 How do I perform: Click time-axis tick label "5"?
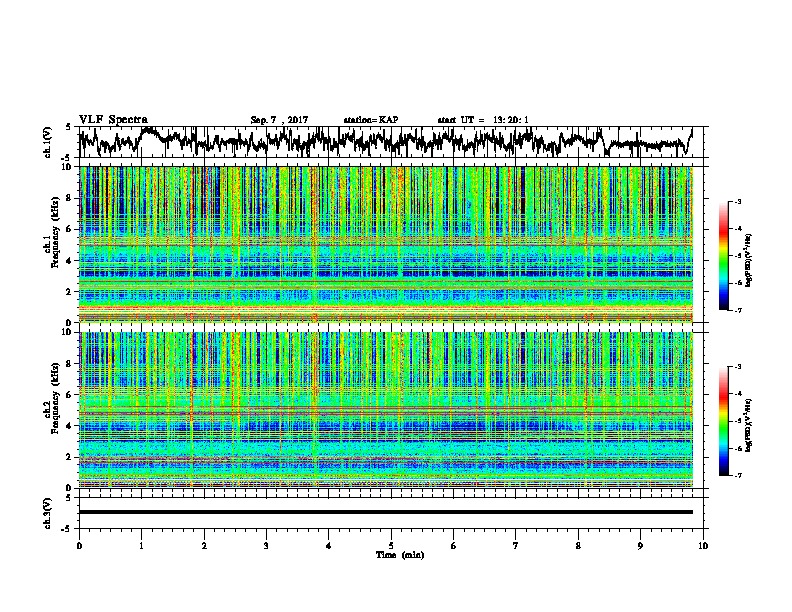tap(391, 546)
